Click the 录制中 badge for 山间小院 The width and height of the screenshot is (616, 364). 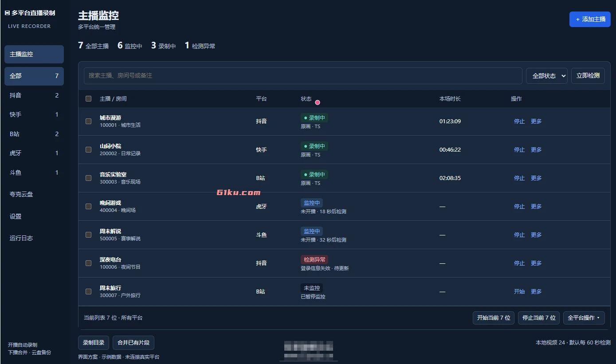tap(314, 146)
